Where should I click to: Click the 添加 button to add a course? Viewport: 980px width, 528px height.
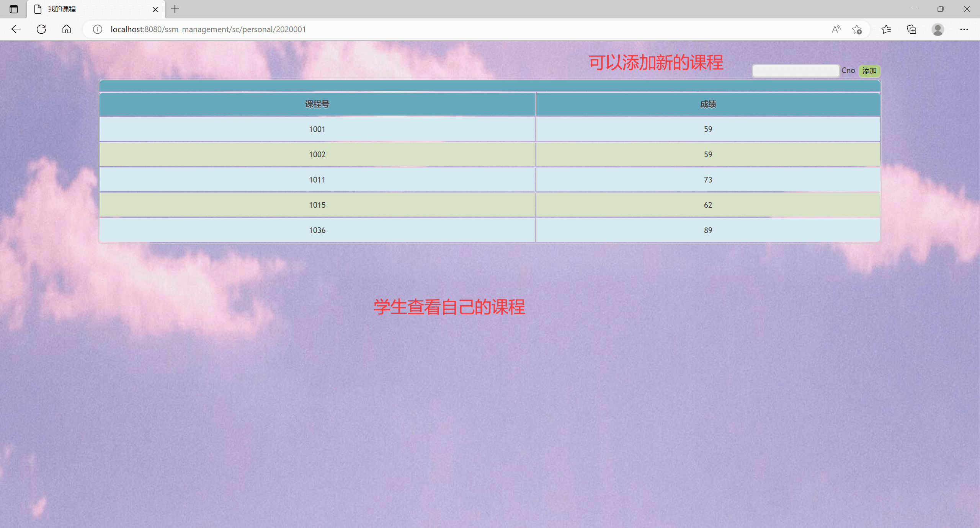869,71
